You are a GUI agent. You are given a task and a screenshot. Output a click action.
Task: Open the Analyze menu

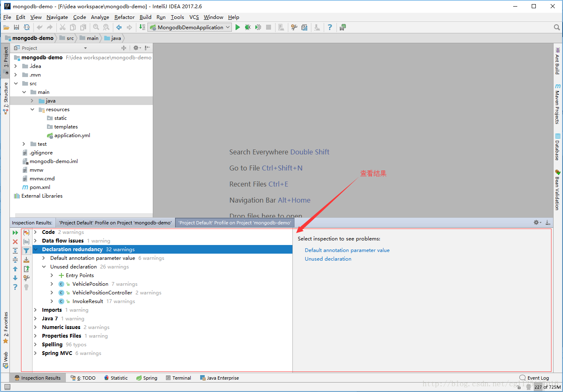tap(100, 17)
